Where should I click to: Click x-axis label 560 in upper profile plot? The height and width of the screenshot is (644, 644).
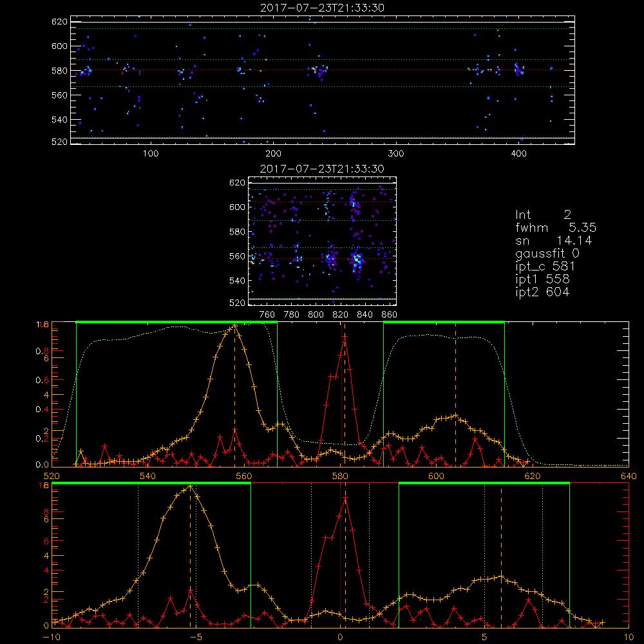click(244, 477)
